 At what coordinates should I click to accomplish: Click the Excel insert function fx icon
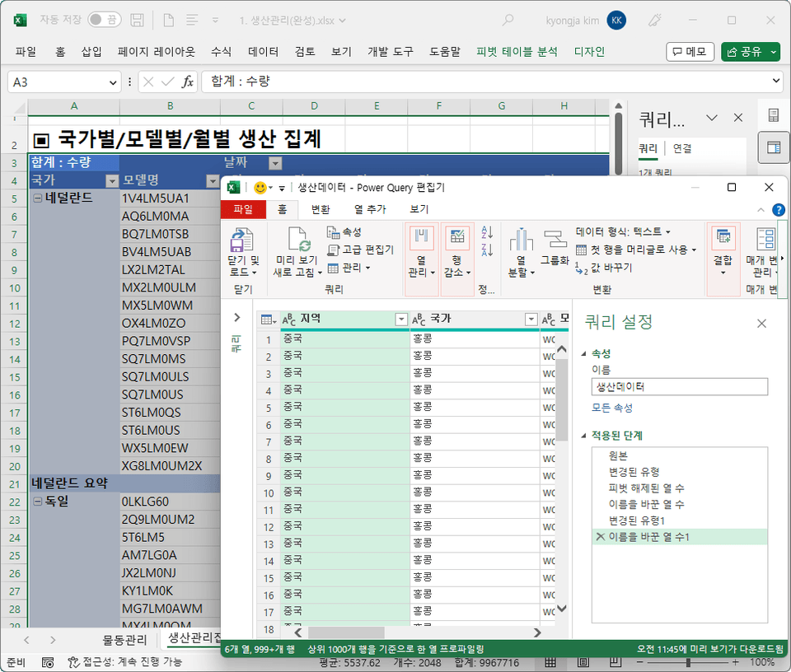pyautogui.click(x=188, y=82)
